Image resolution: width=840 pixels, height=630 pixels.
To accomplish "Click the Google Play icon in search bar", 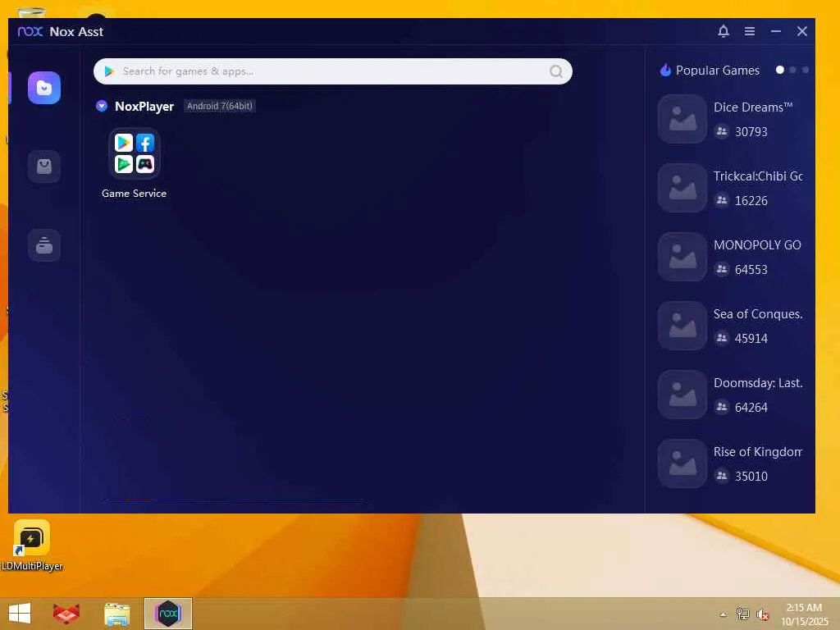I will (109, 71).
